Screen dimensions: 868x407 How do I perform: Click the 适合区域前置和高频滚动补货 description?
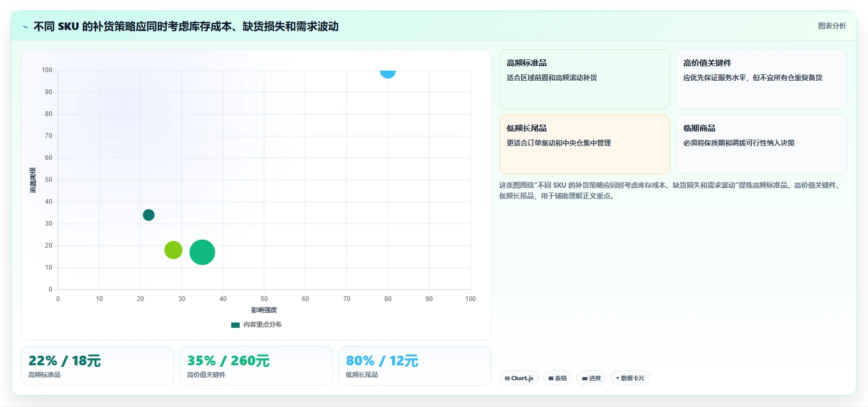pos(552,78)
